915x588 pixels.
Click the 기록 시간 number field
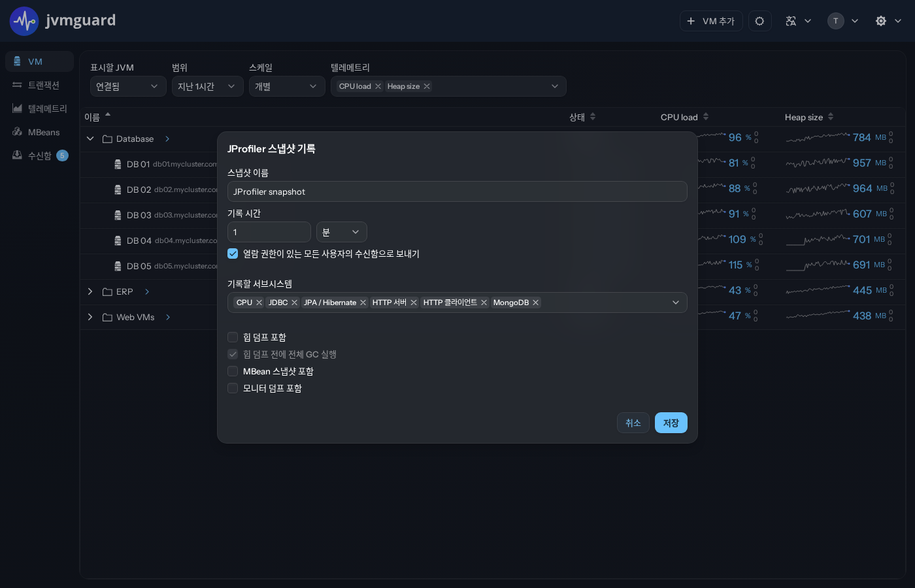click(x=269, y=232)
